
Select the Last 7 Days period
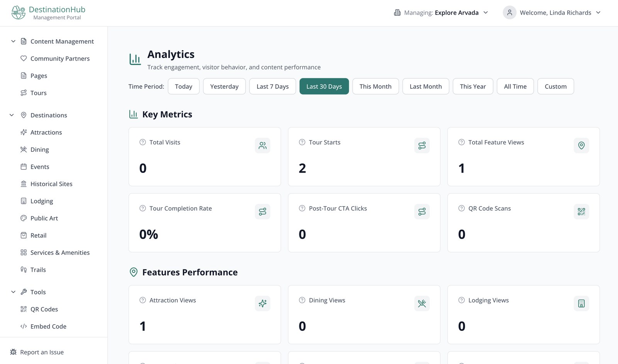pyautogui.click(x=273, y=86)
